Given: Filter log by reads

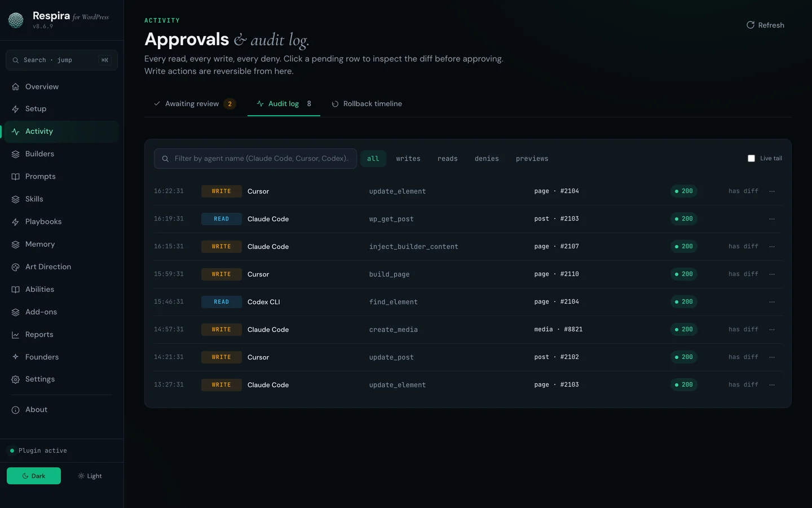Looking at the screenshot, I should [x=448, y=159].
